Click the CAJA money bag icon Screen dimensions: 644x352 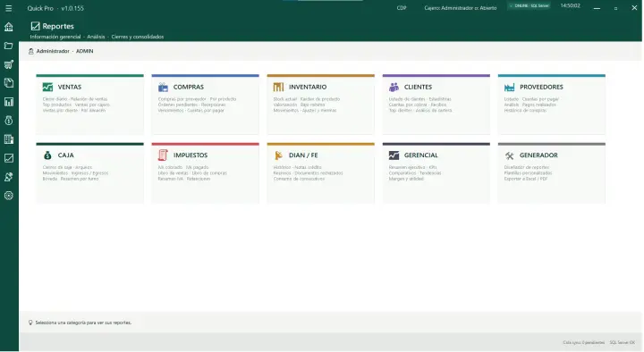pos(47,155)
